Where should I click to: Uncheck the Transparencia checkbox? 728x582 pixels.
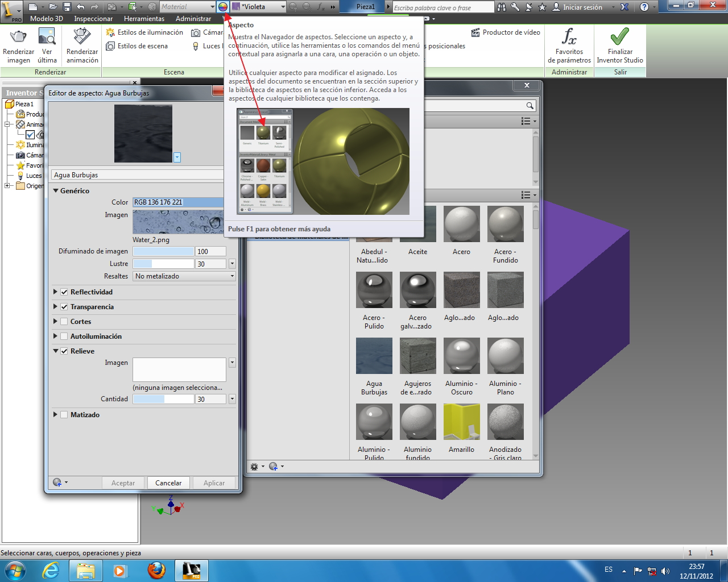[x=64, y=307]
